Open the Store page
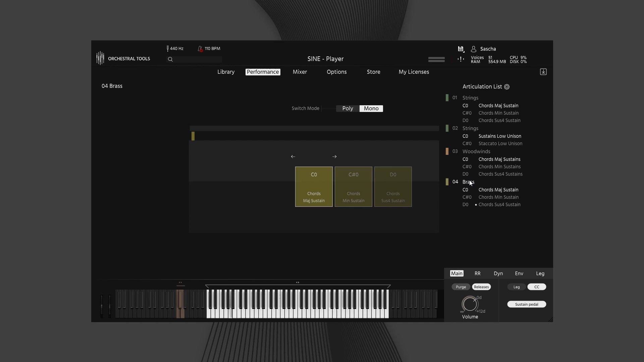The height and width of the screenshot is (362, 644). (x=374, y=72)
